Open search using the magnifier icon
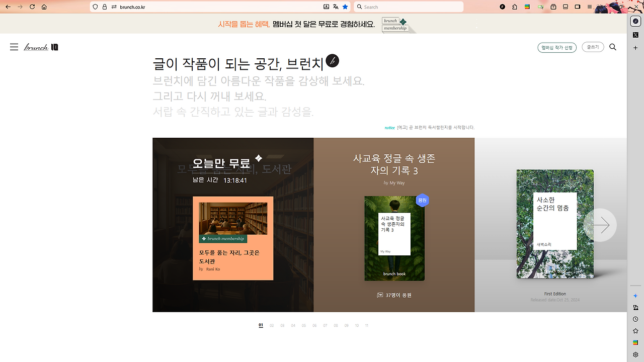Viewport: 644px width, 362px height. pos(613,47)
